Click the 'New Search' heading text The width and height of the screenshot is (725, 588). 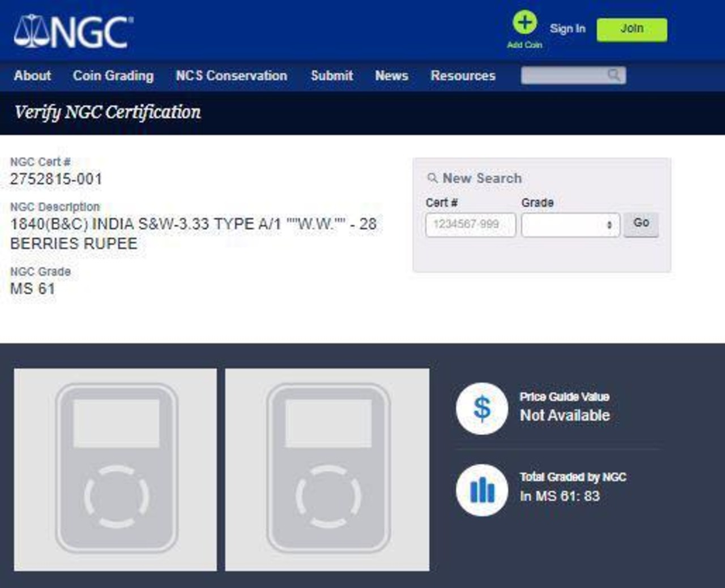482,178
